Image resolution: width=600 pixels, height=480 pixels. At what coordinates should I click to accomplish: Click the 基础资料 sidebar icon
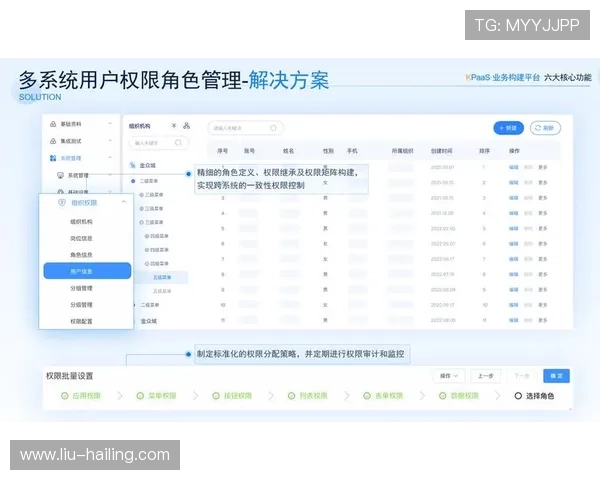pyautogui.click(x=53, y=124)
